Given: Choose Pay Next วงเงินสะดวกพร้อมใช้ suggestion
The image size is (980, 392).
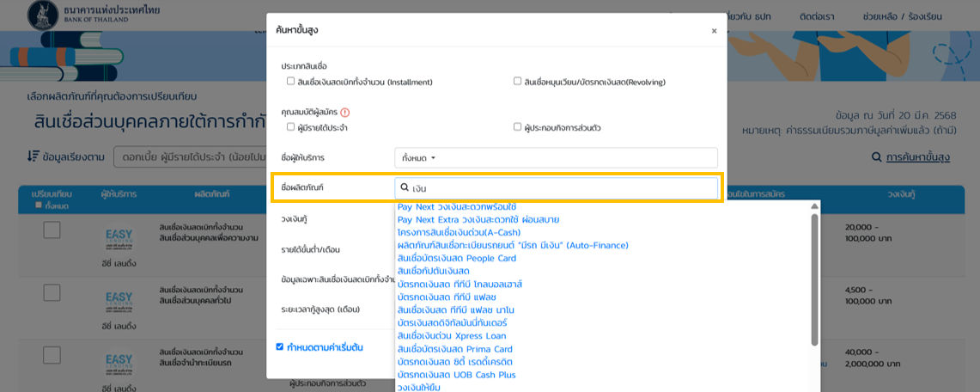Looking at the screenshot, I should [x=457, y=207].
